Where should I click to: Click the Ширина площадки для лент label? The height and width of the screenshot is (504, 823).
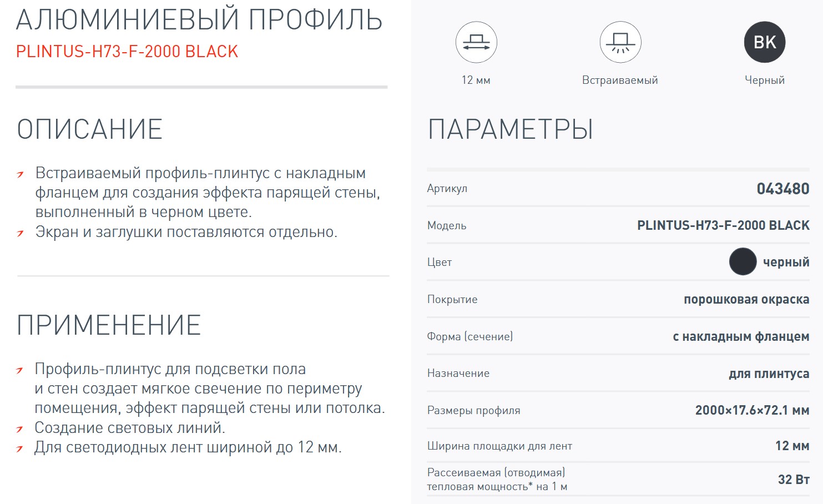(499, 446)
